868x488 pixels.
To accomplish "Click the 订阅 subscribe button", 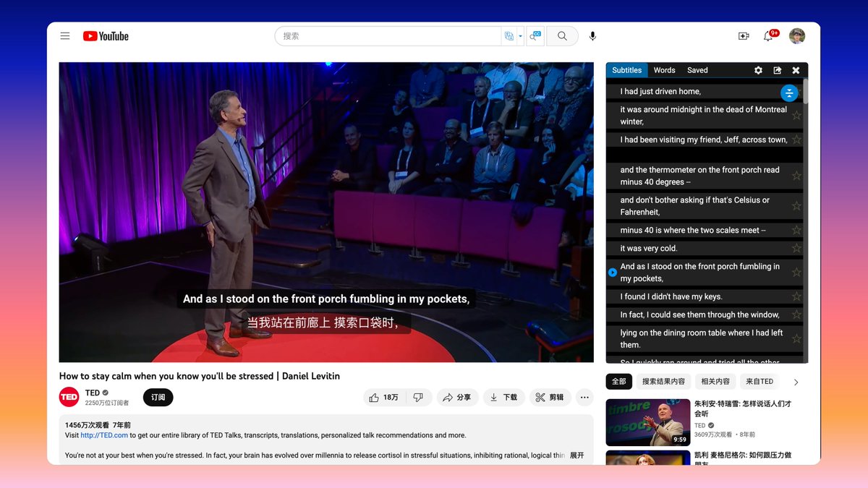I will click(x=158, y=397).
